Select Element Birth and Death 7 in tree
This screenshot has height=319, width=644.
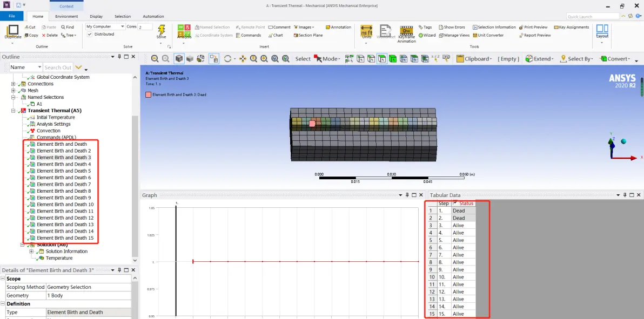[x=64, y=185]
